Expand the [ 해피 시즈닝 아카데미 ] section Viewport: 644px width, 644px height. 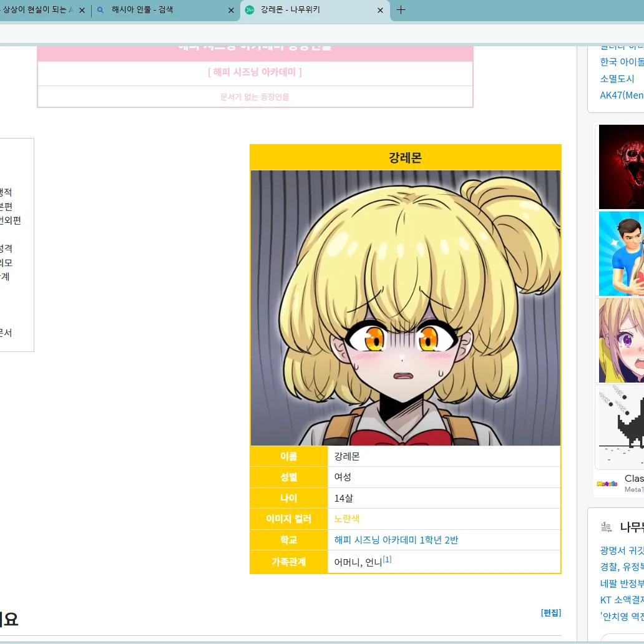(255, 72)
